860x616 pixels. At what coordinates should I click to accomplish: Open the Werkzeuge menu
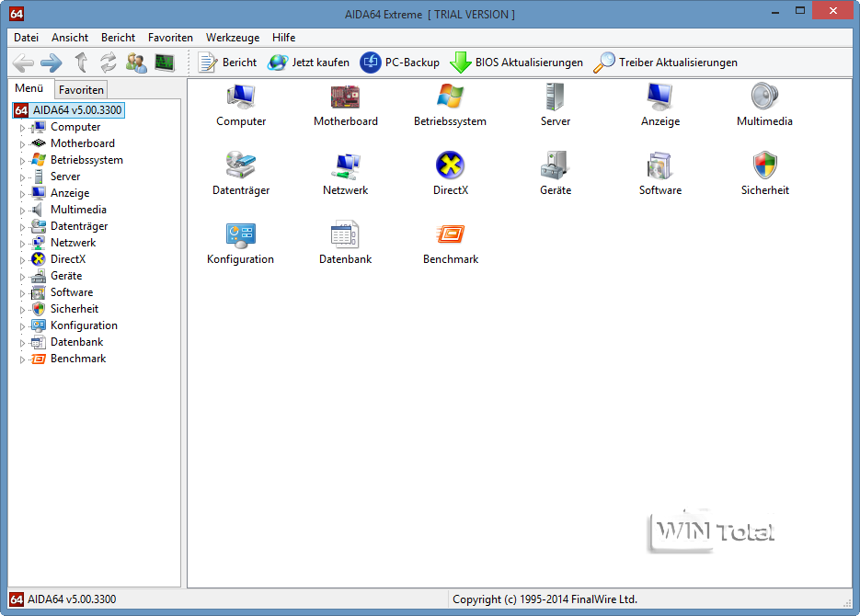tap(233, 38)
